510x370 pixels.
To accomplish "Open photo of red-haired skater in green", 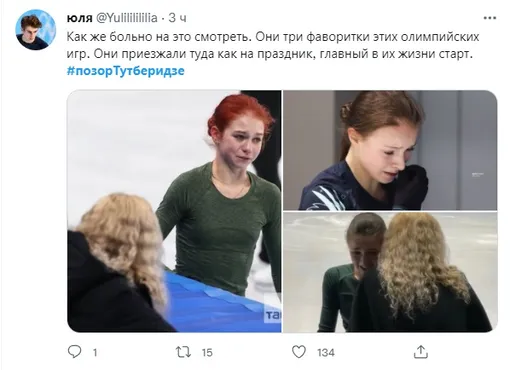I will pos(174,211).
